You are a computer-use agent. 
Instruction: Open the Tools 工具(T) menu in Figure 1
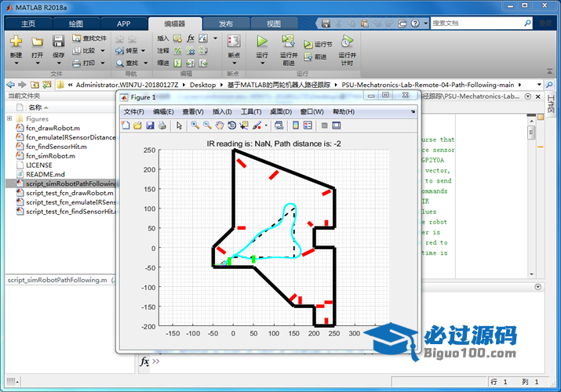251,112
